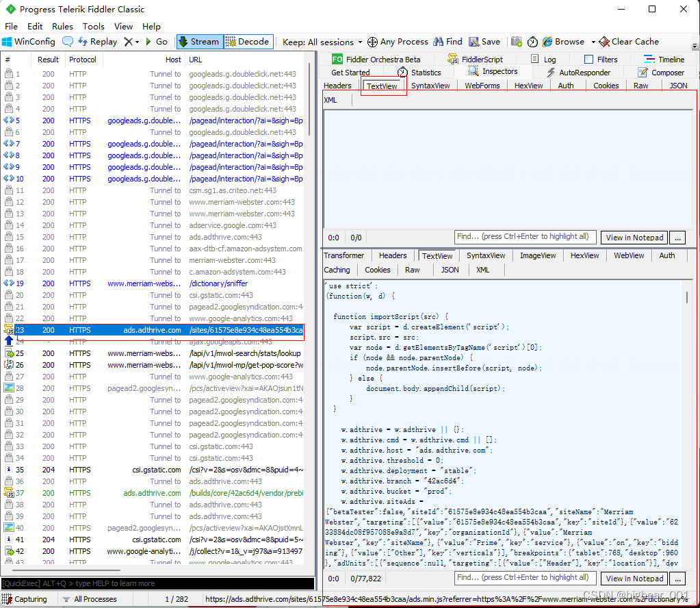The height and width of the screenshot is (608, 700).
Task: Click the camera screenshot icon
Action: point(517,42)
